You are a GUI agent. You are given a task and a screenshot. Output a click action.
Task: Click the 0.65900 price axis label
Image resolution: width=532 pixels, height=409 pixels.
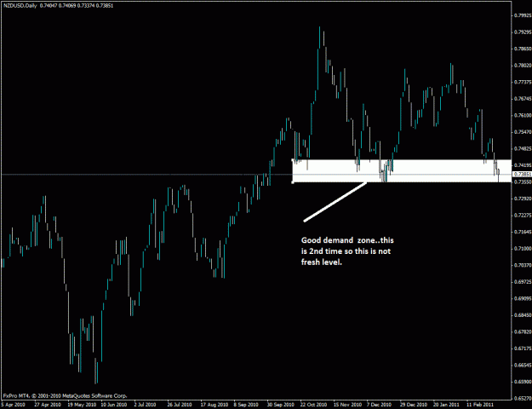(523, 382)
